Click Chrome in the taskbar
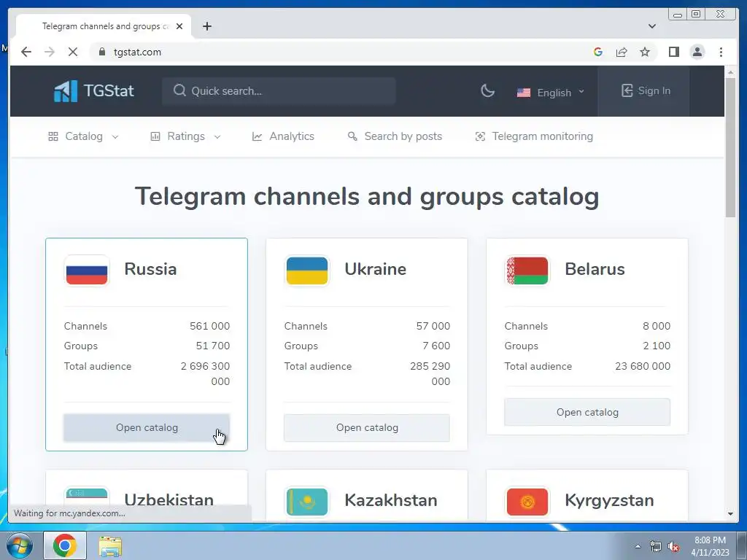Viewport: 747px width, 560px height. (x=65, y=545)
